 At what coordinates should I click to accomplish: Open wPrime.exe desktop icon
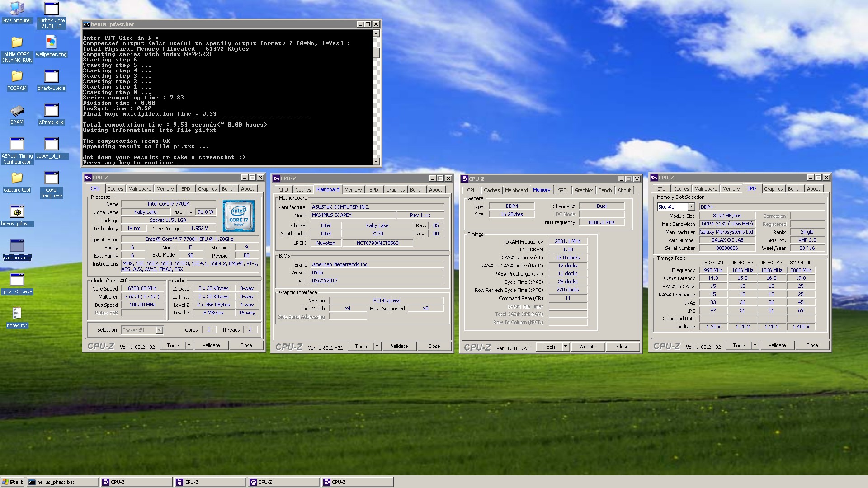pos(51,114)
